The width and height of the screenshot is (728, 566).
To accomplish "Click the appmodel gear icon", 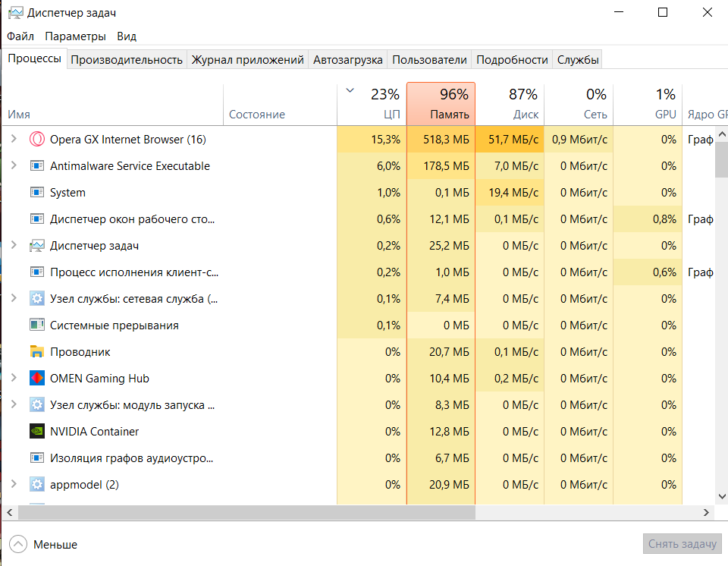I will click(36, 485).
